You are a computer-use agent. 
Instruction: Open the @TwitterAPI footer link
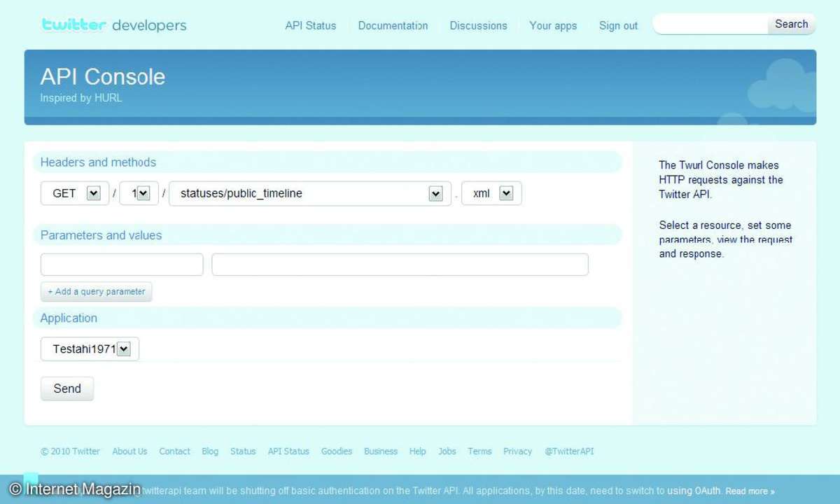[x=569, y=451]
